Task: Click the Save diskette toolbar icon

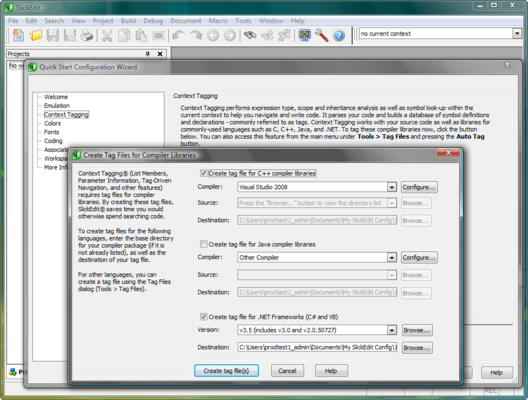Action: click(x=53, y=35)
